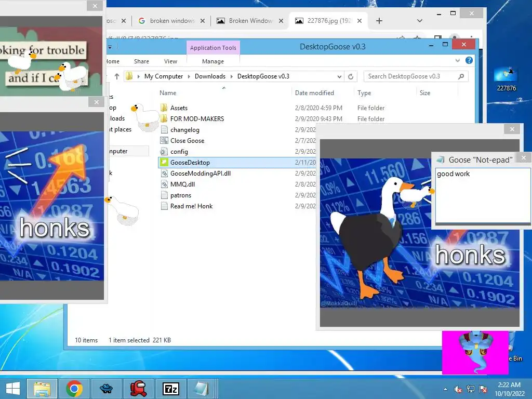Select the Close Goose batch file icon
This screenshot has width=532, height=399.
point(164,140)
